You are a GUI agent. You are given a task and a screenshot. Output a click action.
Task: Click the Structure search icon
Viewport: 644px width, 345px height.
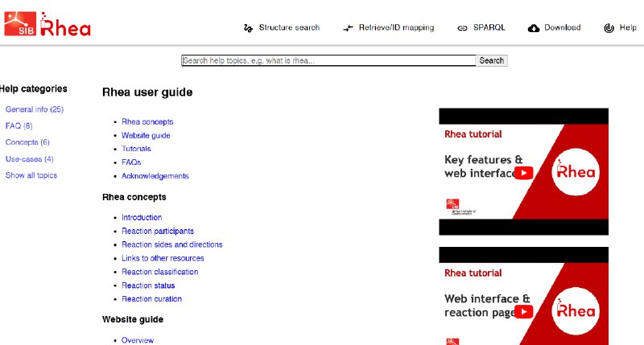(x=248, y=28)
